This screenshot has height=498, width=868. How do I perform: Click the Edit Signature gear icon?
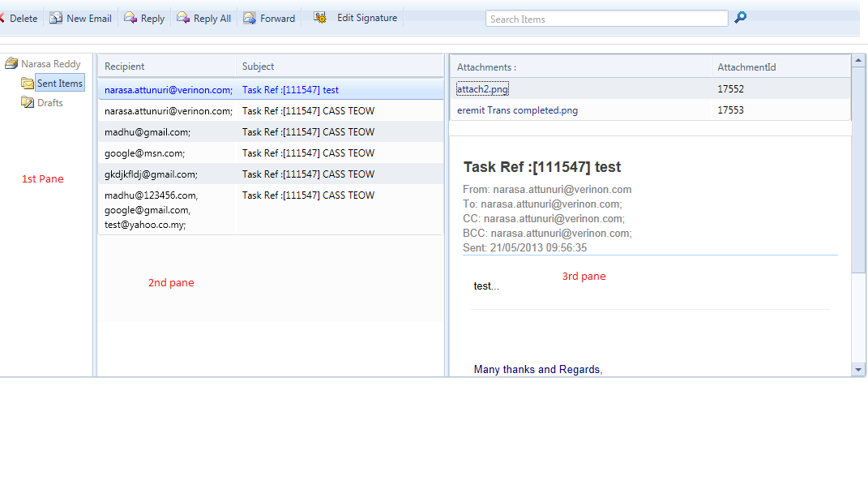(320, 18)
